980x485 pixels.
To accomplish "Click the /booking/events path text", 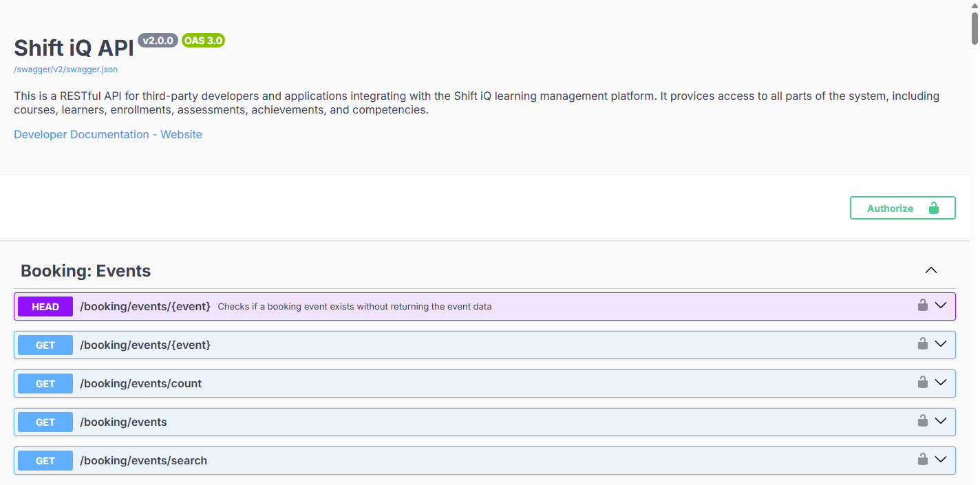I will click(x=123, y=422).
